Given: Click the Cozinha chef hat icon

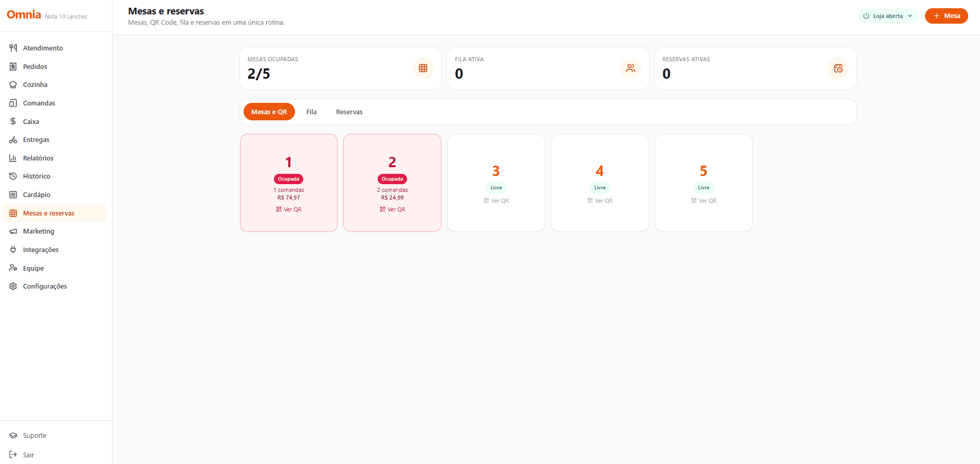Looking at the screenshot, I should (13, 85).
